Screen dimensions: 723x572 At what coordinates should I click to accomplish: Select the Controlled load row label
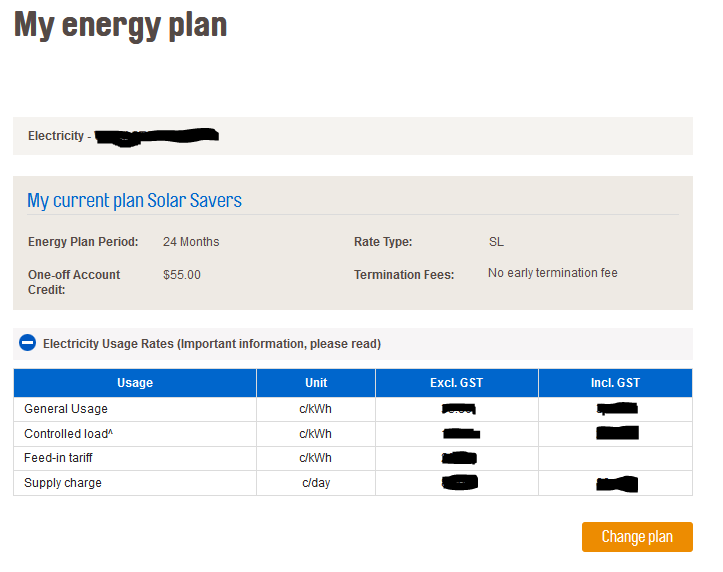[68, 434]
